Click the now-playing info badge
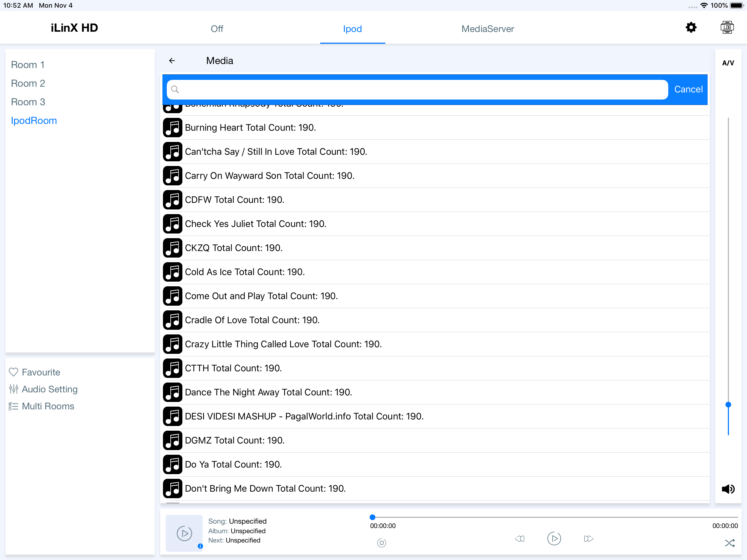The image size is (747, 560). (x=200, y=546)
